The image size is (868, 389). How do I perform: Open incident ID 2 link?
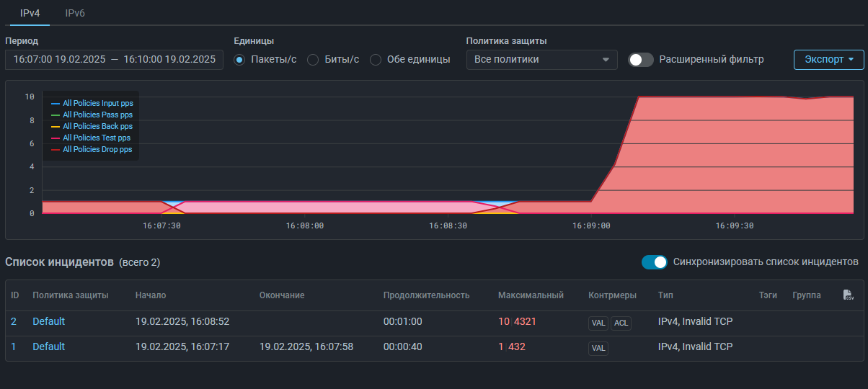click(x=14, y=321)
